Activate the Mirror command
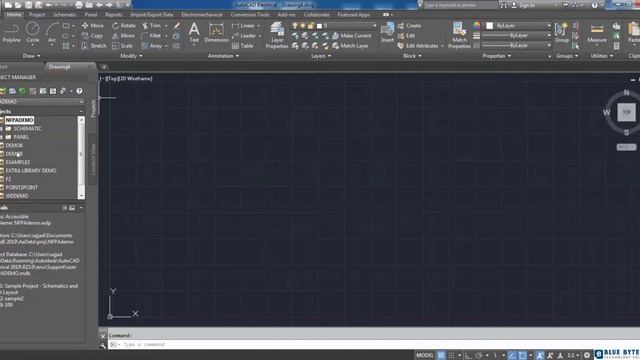 124,36
